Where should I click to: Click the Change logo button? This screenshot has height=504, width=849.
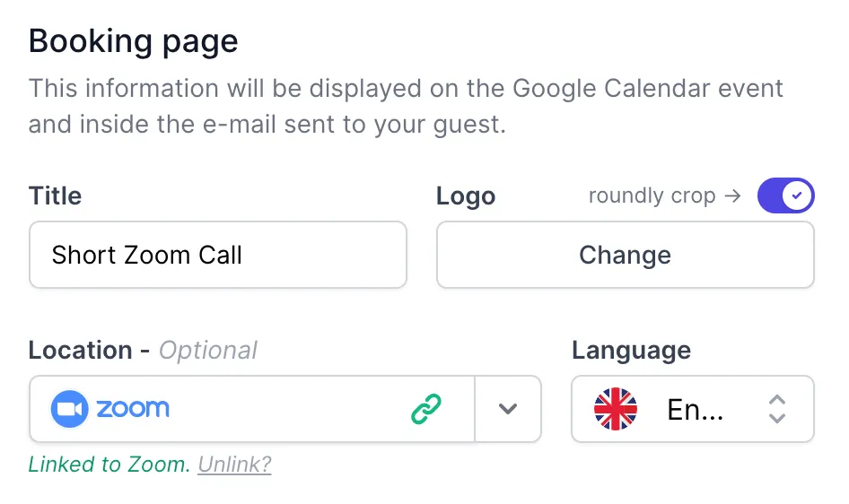[626, 255]
